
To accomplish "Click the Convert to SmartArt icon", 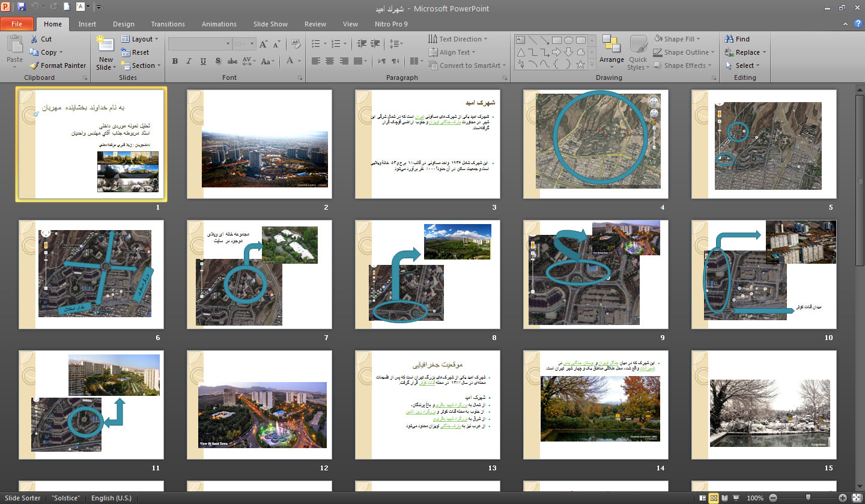I will click(x=433, y=65).
